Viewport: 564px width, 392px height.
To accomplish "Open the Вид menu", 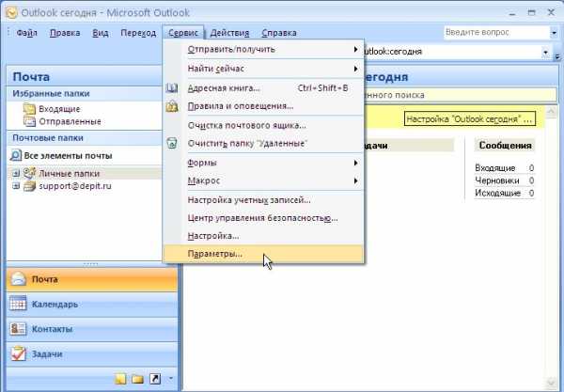I will point(101,33).
